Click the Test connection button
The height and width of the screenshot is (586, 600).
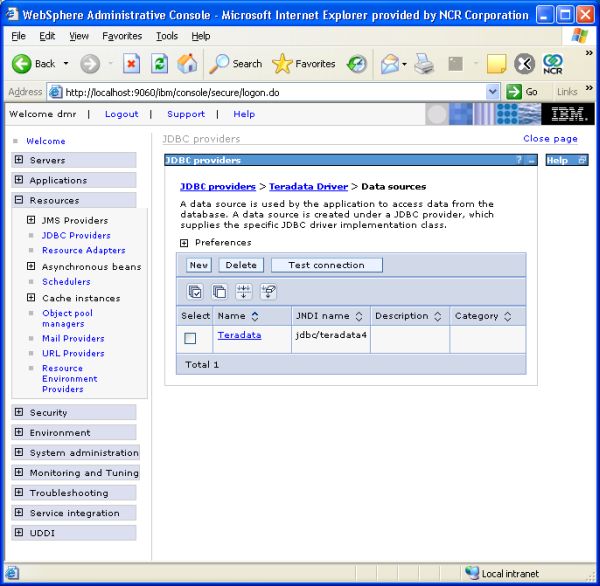point(326,265)
